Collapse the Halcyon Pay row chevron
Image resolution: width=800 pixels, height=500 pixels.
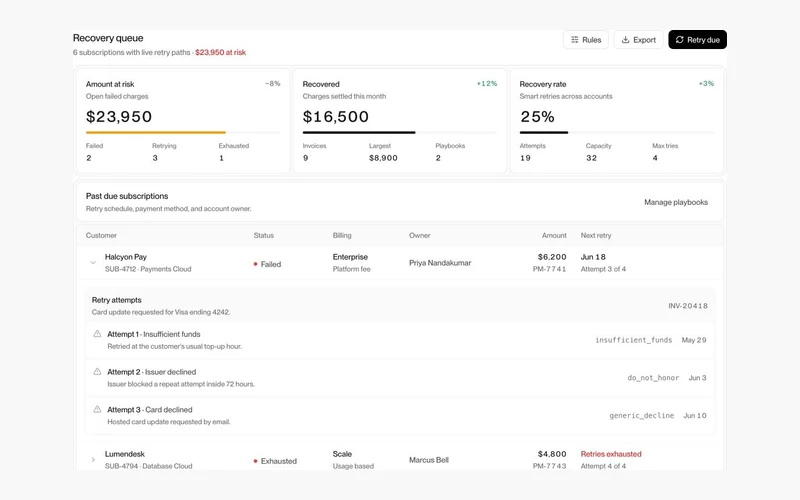pos(93,263)
